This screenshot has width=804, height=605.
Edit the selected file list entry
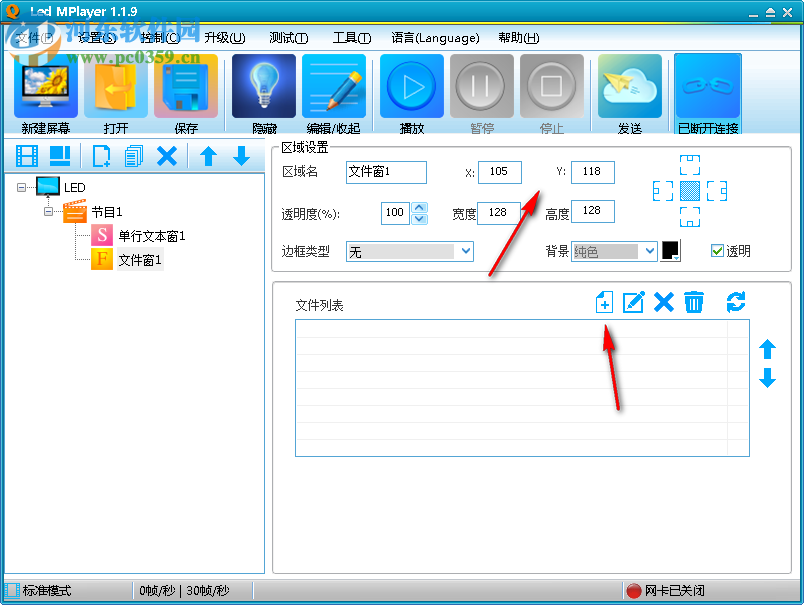point(633,302)
